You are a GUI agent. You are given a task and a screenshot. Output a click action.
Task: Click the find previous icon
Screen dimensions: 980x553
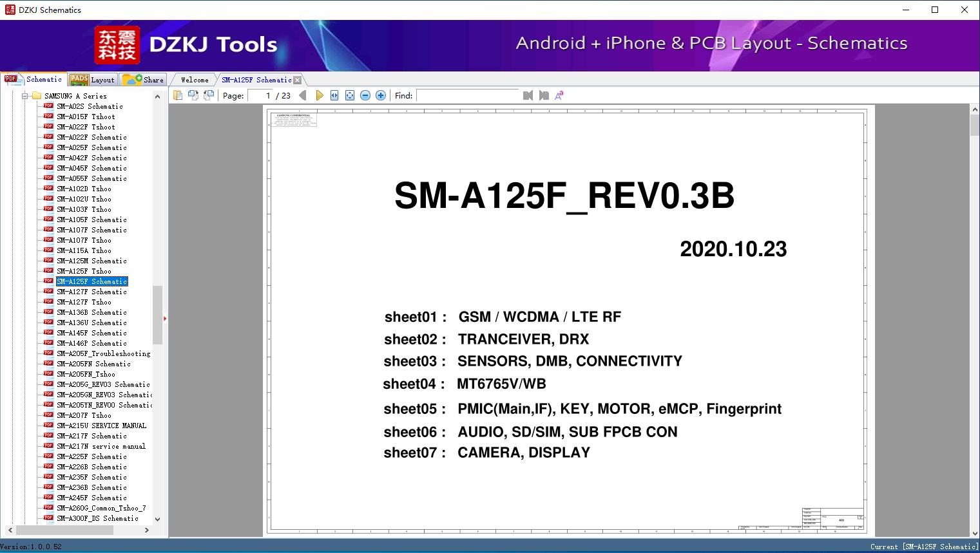[528, 95]
